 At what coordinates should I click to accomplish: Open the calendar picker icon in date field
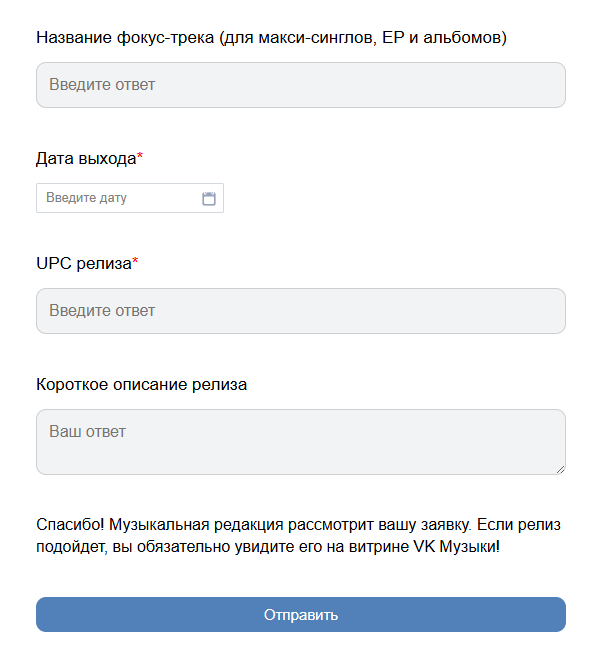pyautogui.click(x=209, y=198)
